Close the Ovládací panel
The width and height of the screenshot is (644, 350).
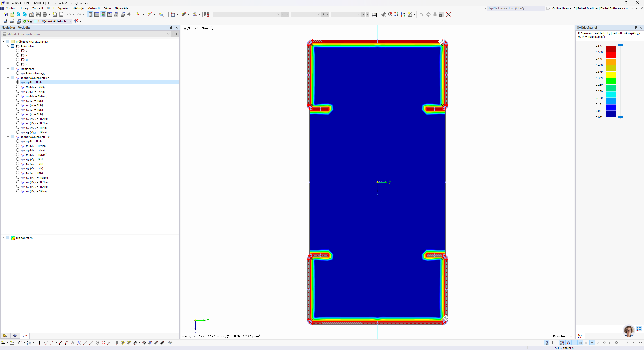(x=641, y=28)
